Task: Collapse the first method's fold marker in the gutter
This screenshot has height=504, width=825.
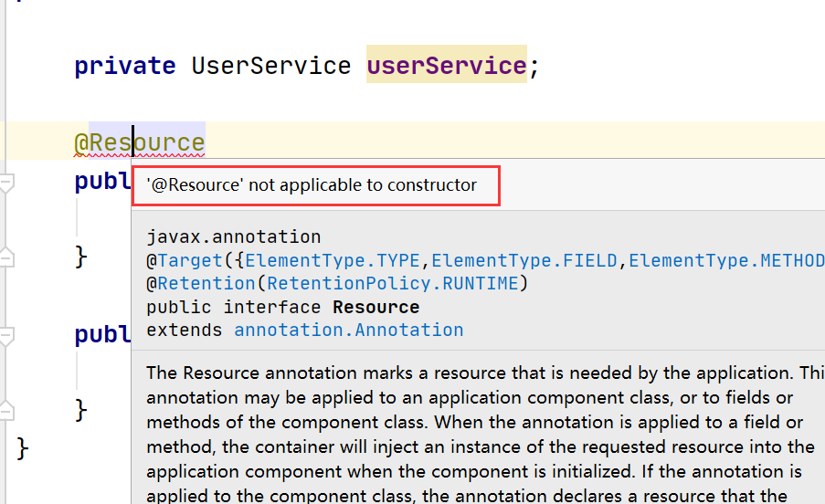Action: (6, 184)
